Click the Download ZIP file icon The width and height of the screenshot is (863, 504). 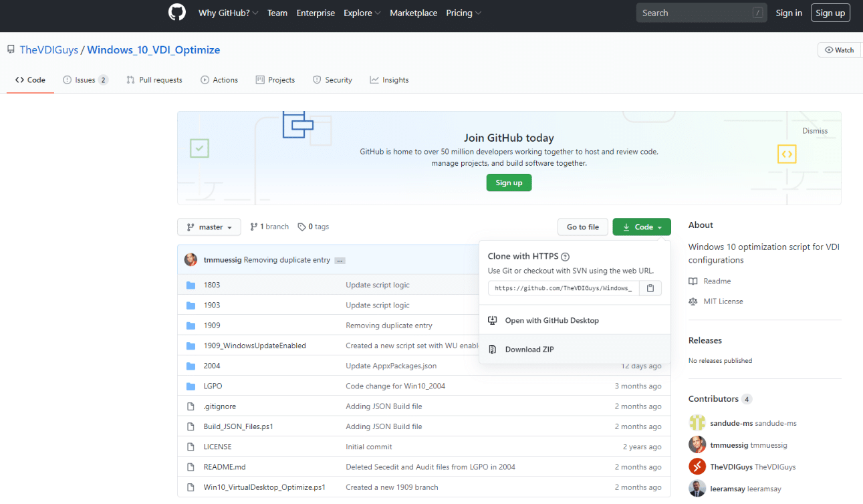(x=493, y=350)
